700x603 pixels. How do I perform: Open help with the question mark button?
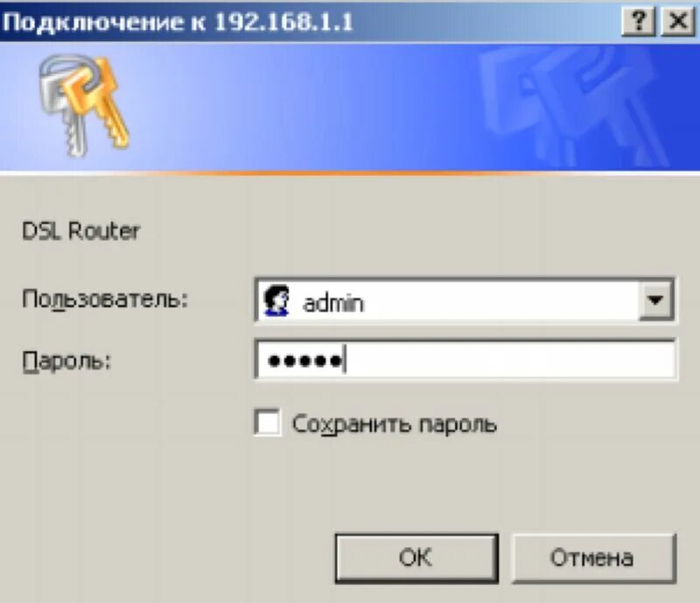[x=639, y=20]
